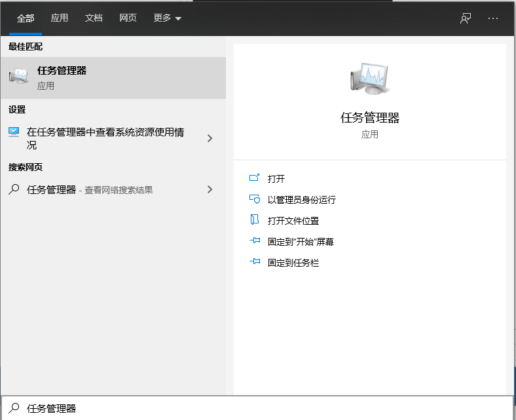
Task: Open the 任务管理器 best match result
Action: pos(113,78)
